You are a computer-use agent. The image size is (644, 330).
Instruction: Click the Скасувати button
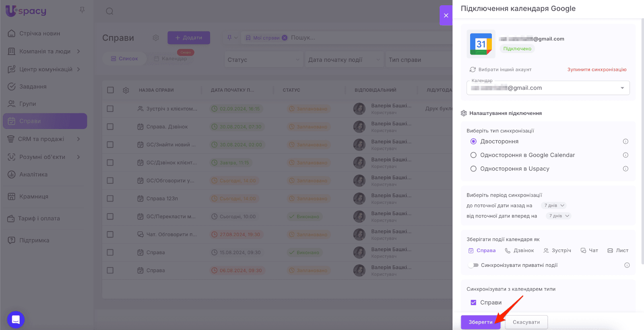[526, 322]
